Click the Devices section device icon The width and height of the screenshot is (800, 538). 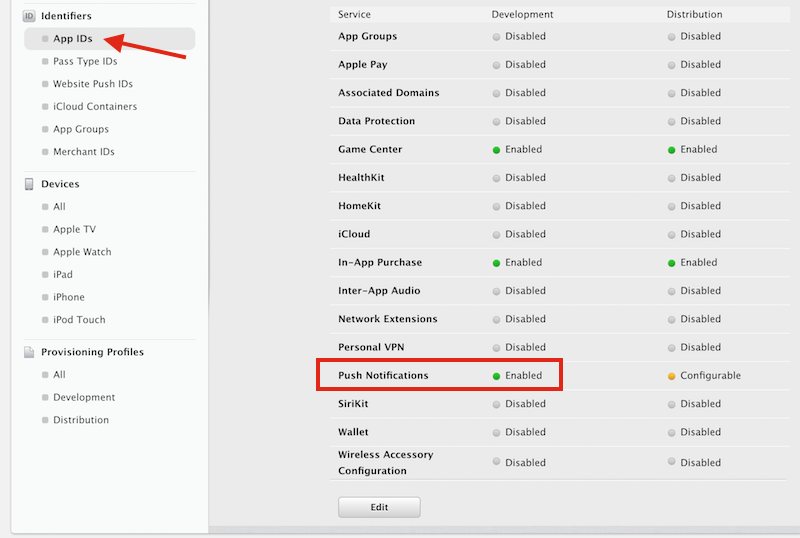click(29, 184)
